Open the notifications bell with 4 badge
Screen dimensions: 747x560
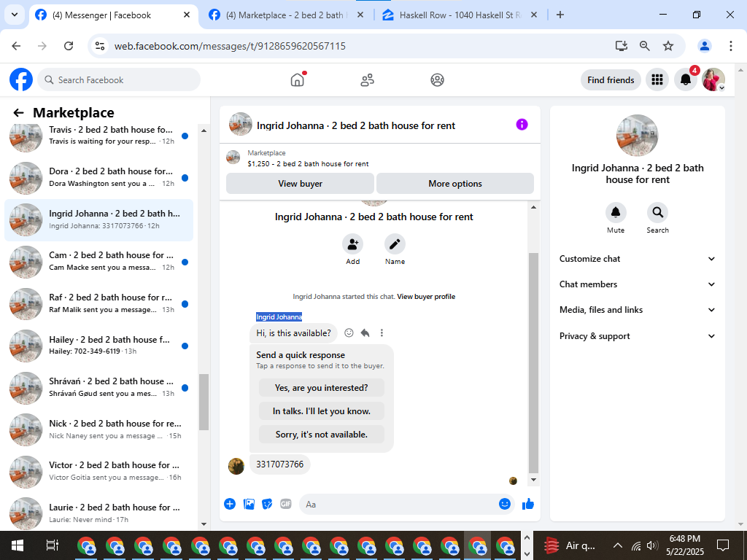686,79
